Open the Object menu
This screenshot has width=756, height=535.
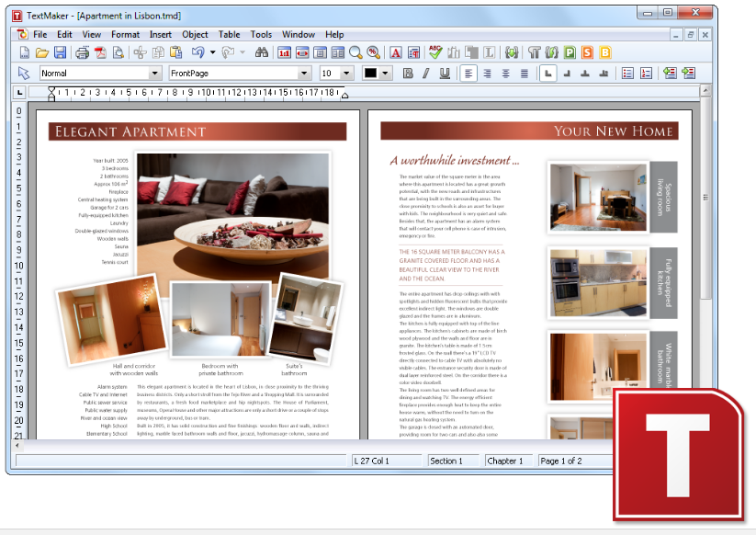point(195,34)
